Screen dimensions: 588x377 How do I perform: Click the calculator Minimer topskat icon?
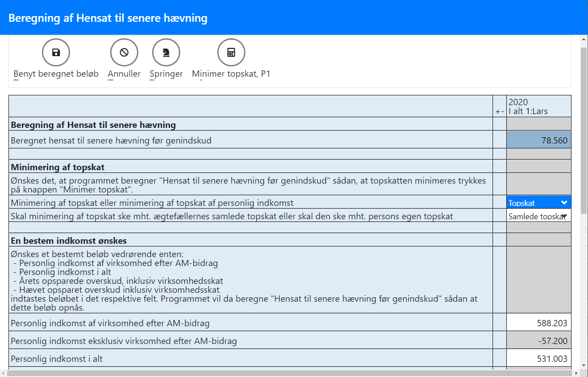coord(231,53)
